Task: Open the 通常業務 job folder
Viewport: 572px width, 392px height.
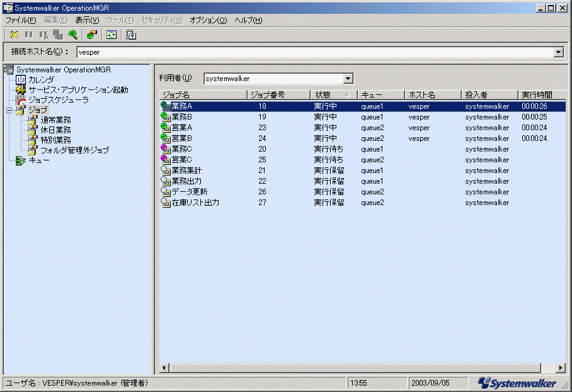Action: click(55, 120)
